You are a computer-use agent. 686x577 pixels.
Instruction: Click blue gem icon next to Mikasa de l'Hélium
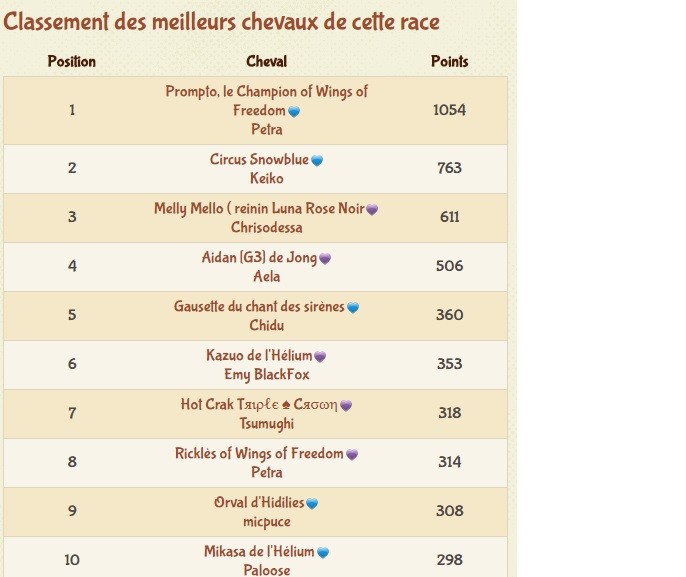(322, 553)
